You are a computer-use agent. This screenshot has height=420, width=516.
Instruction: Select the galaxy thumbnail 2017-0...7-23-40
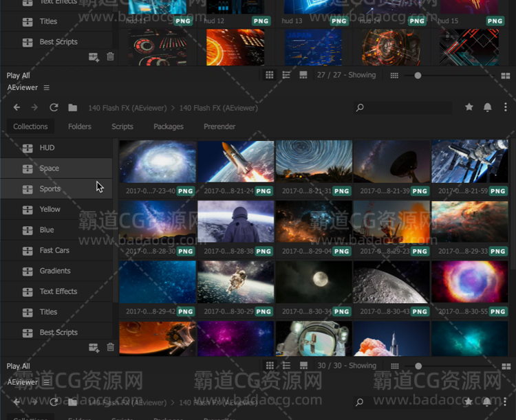click(x=158, y=162)
